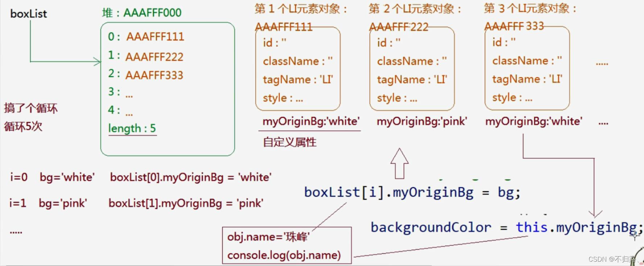Click array entry 0: AAAFFF111

pos(146,37)
